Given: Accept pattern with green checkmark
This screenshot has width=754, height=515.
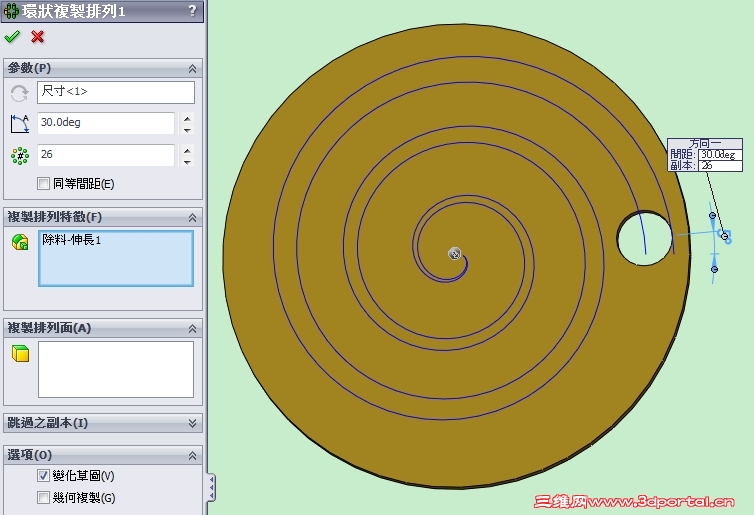Looking at the screenshot, I should pos(12,37).
